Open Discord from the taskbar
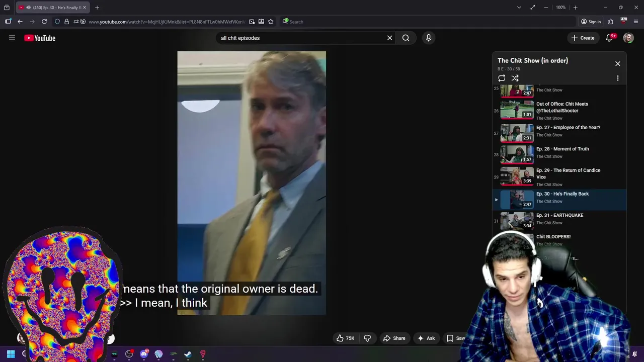644x362 pixels. click(x=144, y=354)
